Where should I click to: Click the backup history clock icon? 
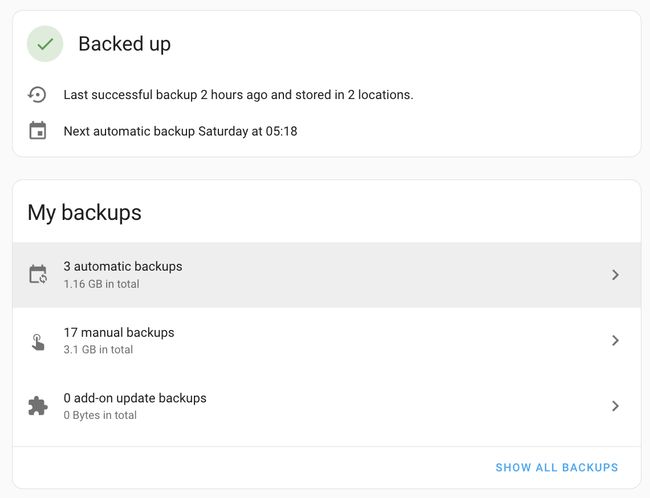pos(37,95)
